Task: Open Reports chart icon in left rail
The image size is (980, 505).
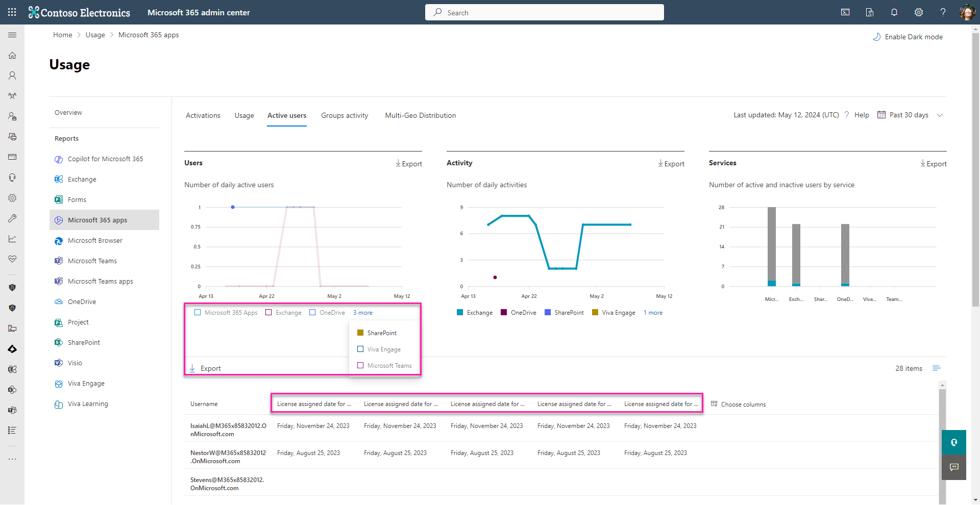Action: [12, 239]
